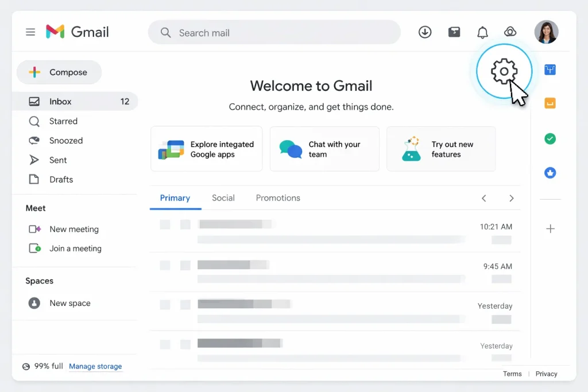This screenshot has height=392, width=588.
Task: Open the Manage storage link
Action: coord(95,366)
